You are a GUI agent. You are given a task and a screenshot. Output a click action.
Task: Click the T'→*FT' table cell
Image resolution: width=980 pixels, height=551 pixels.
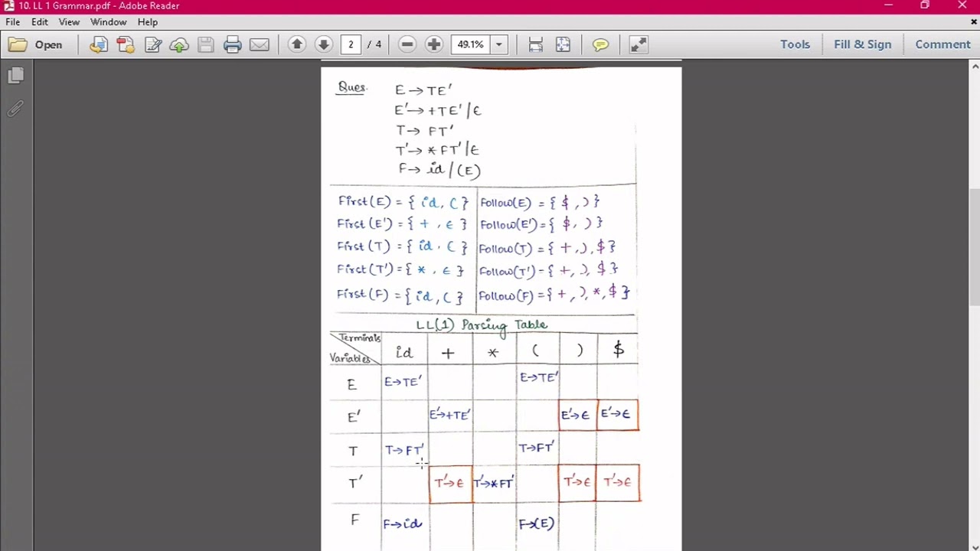tap(493, 482)
